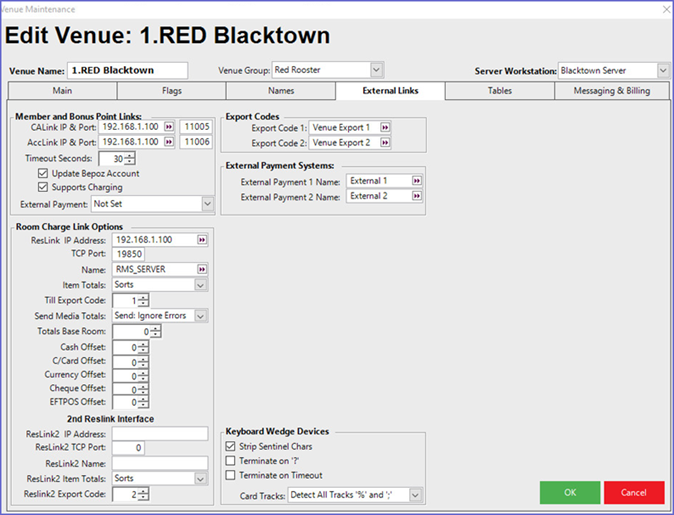
Task: Click arrow icon for External Payment 1 Name
Action: click(417, 181)
